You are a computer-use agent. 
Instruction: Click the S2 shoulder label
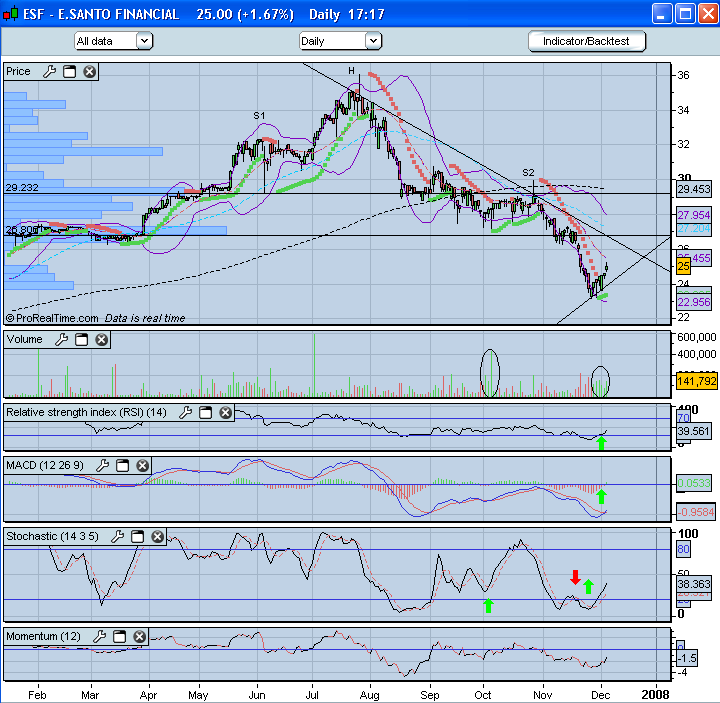(x=529, y=173)
